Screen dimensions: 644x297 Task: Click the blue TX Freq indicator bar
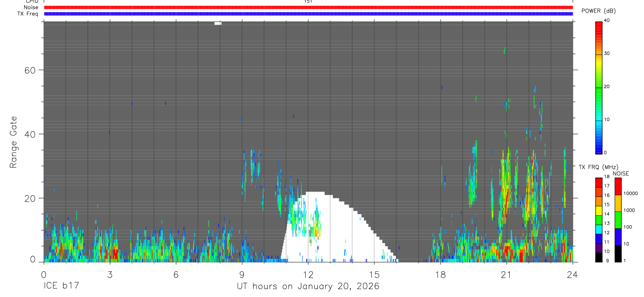click(308, 14)
